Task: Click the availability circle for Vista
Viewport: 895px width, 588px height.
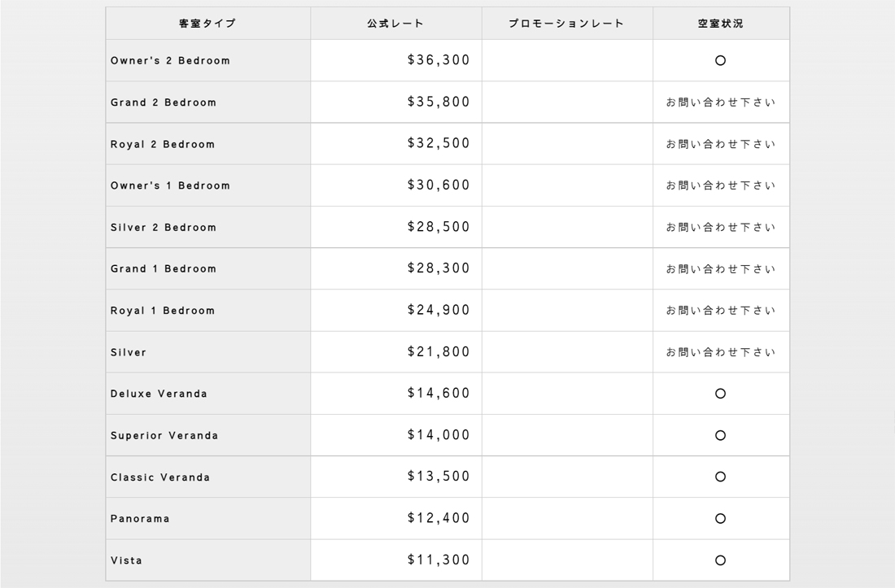Action: click(x=720, y=560)
